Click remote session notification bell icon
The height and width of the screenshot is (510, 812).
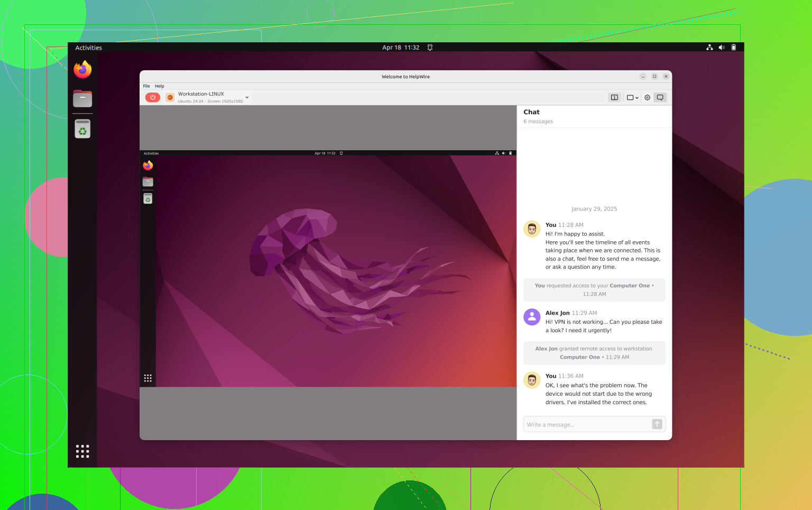pos(342,153)
